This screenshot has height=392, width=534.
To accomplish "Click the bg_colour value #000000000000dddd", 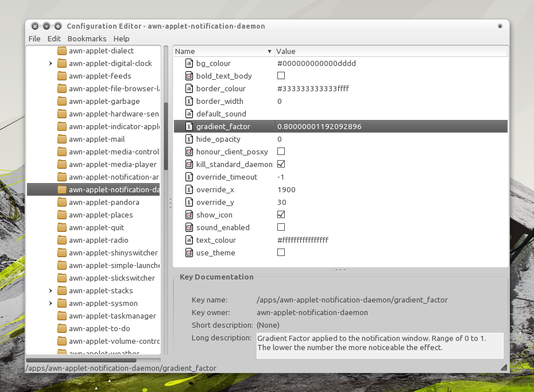I will click(316, 63).
